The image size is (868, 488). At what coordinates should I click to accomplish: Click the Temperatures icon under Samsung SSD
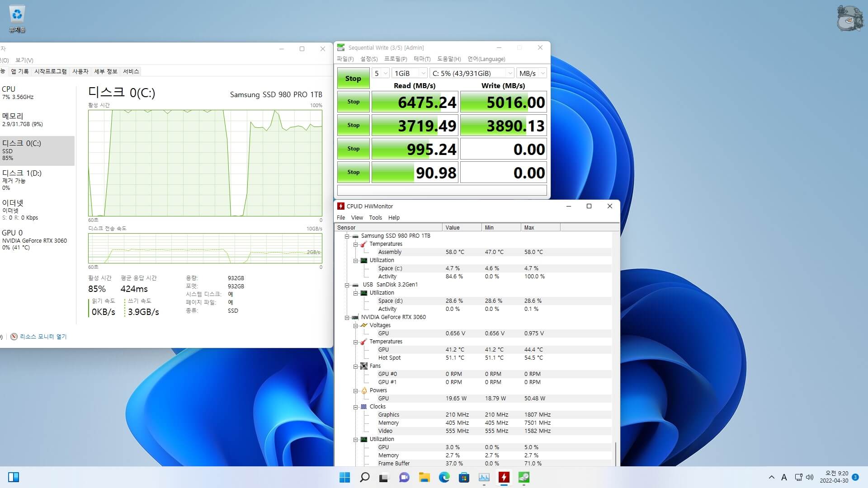(364, 244)
